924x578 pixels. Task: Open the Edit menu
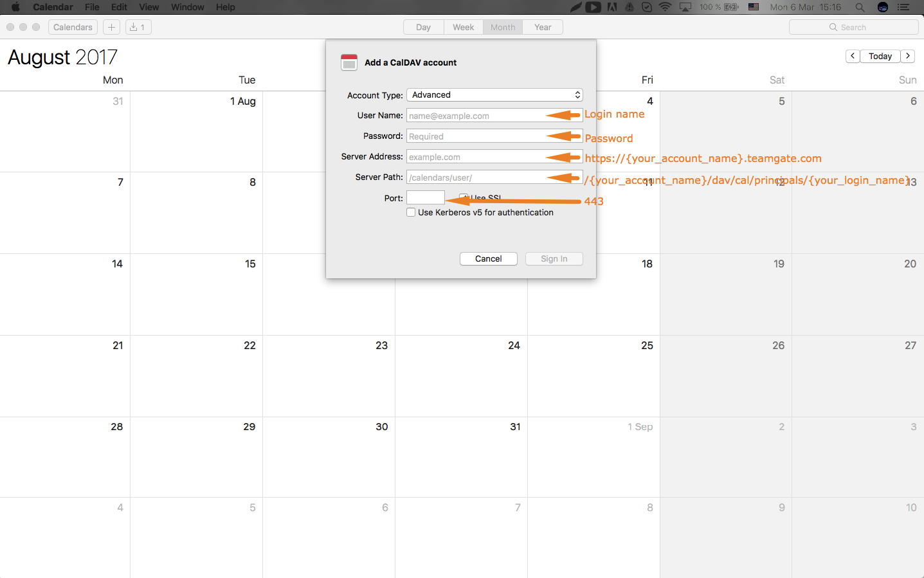click(x=119, y=7)
